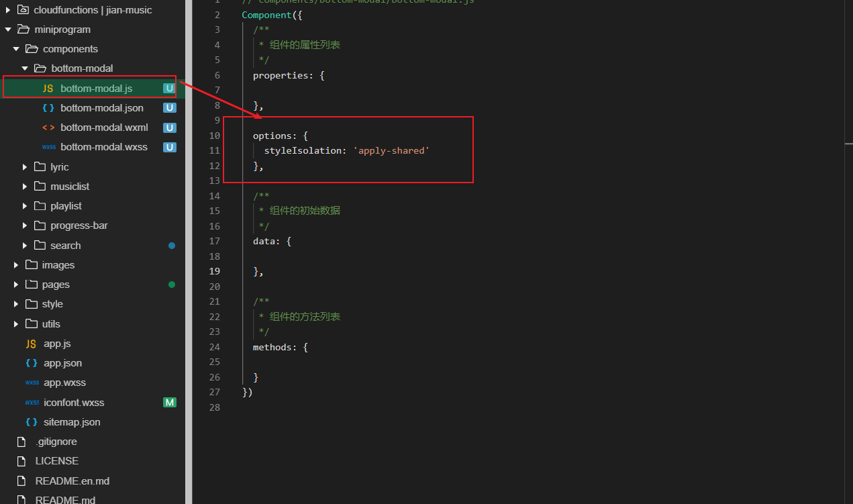The height and width of the screenshot is (504, 853).
Task: Open iconfont.wxss file
Action: [74, 403]
